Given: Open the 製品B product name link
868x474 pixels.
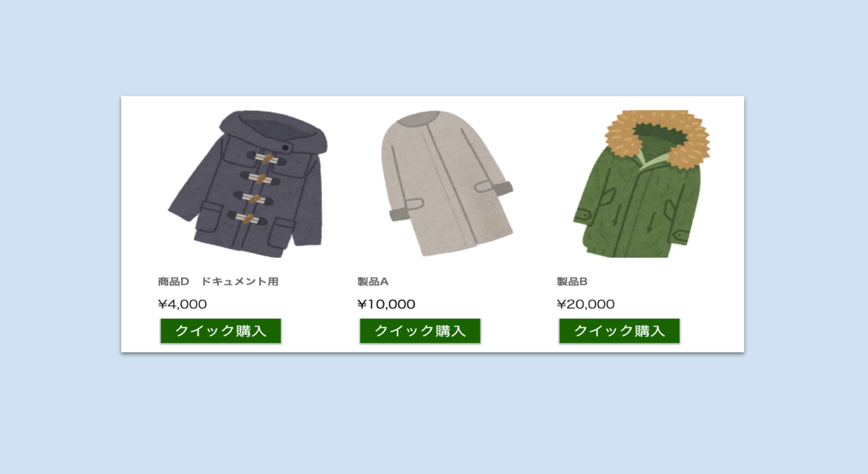Looking at the screenshot, I should pyautogui.click(x=572, y=281).
